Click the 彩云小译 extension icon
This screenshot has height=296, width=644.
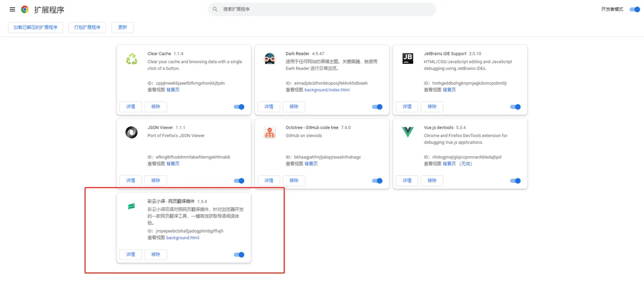point(131,206)
